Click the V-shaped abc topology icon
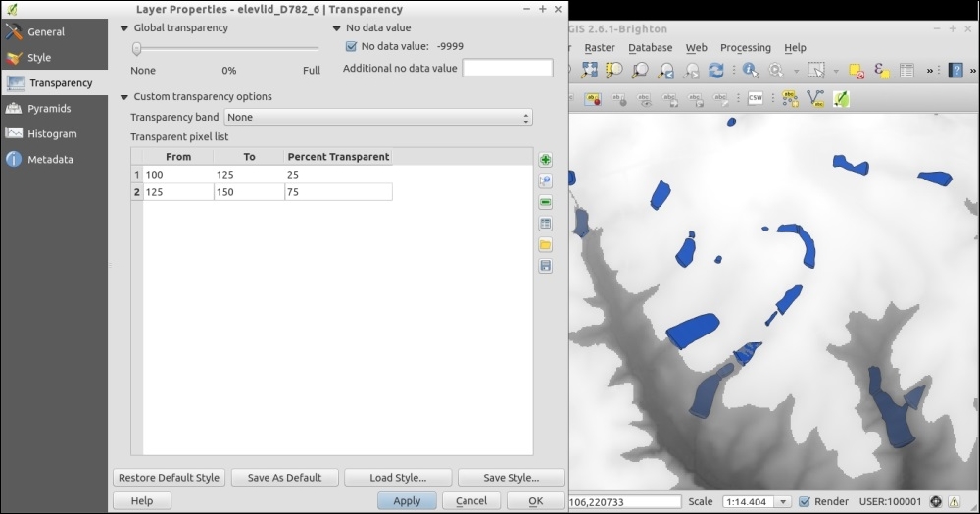The height and width of the screenshot is (514, 980). [x=815, y=98]
